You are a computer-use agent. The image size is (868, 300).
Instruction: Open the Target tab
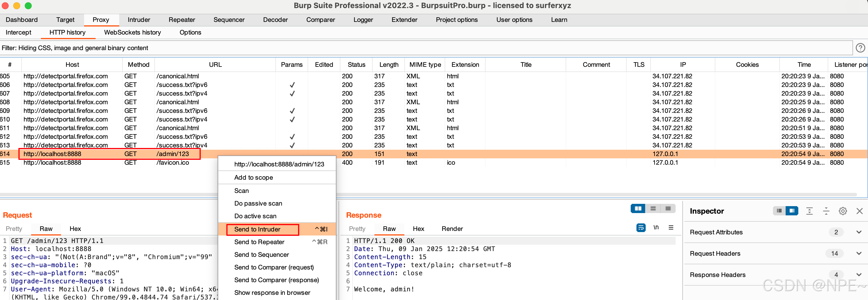65,20
